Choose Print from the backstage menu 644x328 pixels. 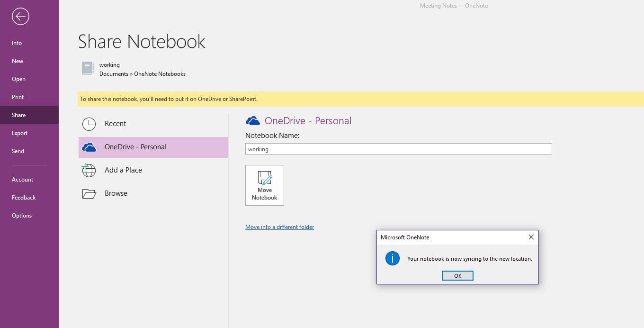coord(18,97)
